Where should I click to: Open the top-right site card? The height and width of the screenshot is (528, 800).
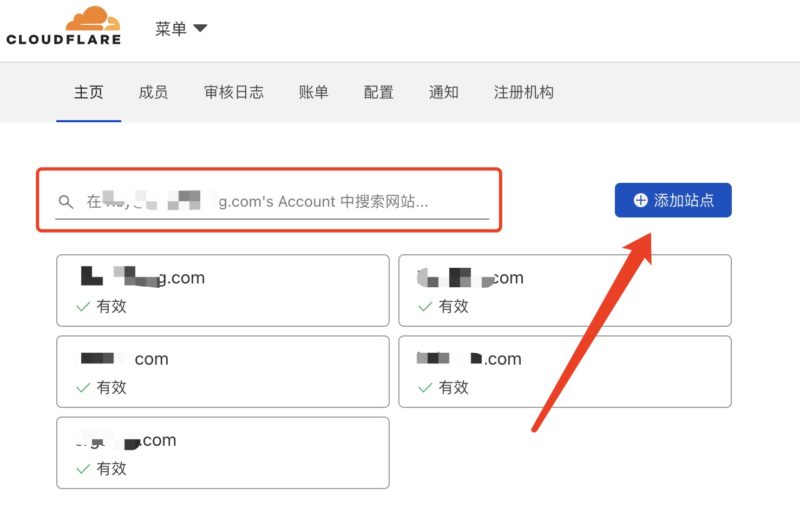565,290
